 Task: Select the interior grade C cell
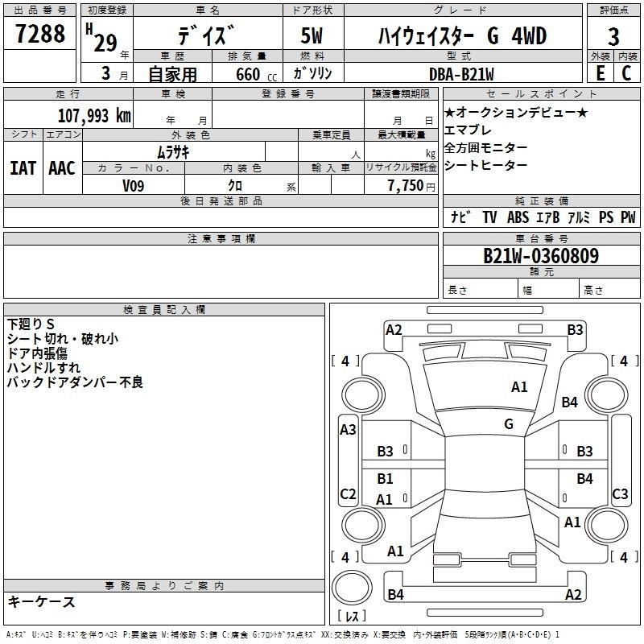pos(626,72)
